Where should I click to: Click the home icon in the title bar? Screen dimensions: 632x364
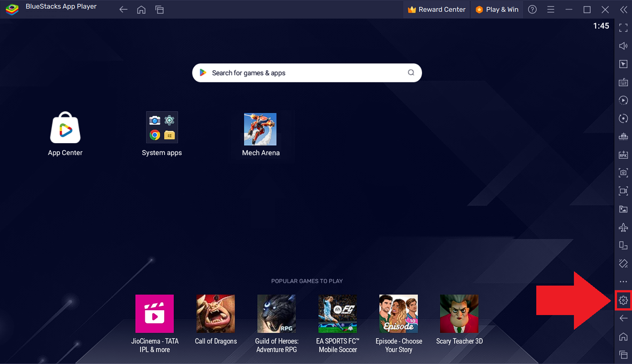click(141, 10)
